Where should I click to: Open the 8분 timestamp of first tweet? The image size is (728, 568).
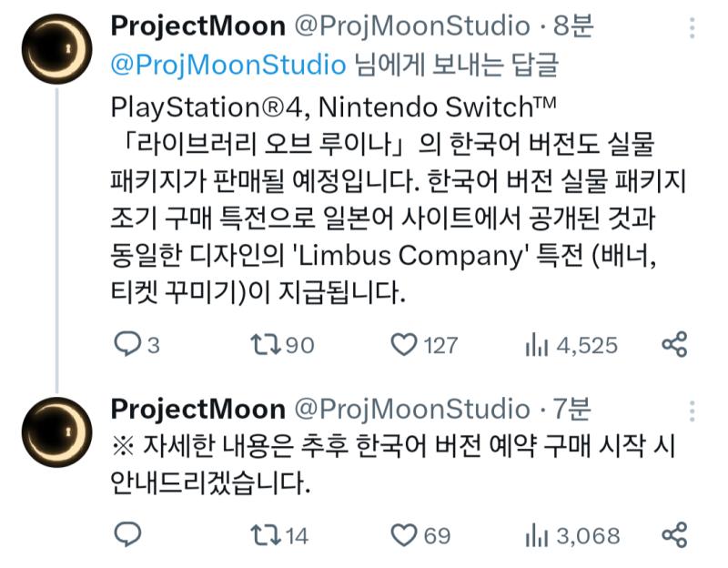[573, 25]
